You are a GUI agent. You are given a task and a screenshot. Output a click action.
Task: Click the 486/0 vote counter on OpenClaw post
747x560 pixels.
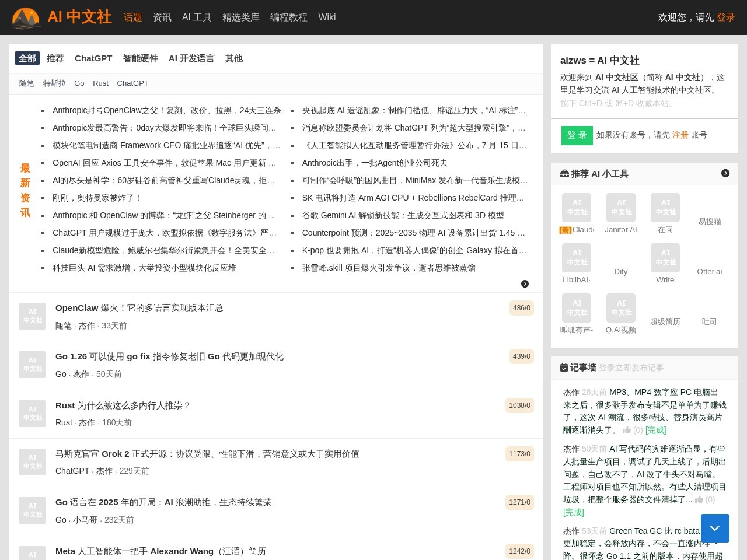521,308
